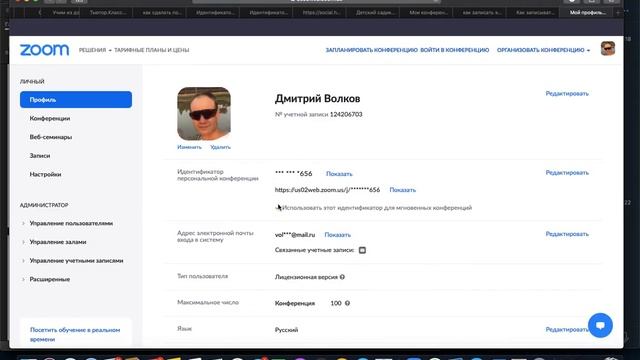The height and width of the screenshot is (360, 640).
Task: Click the info icon next to Лицензионная версия
Action: [342, 277]
